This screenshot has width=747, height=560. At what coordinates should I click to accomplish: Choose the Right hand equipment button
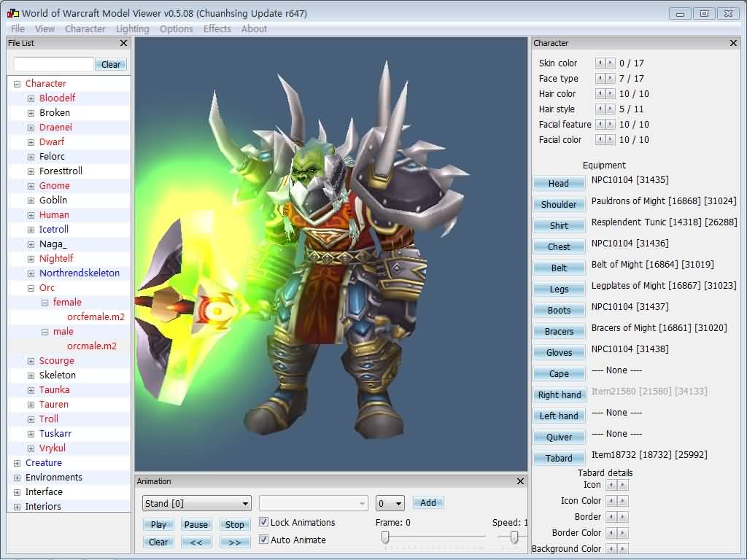pyautogui.click(x=559, y=394)
